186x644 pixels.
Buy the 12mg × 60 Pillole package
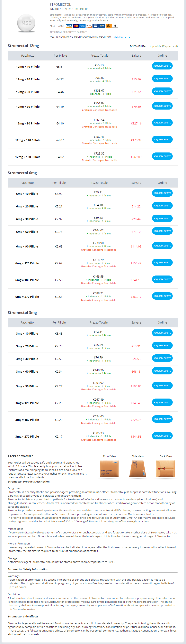click(162, 106)
